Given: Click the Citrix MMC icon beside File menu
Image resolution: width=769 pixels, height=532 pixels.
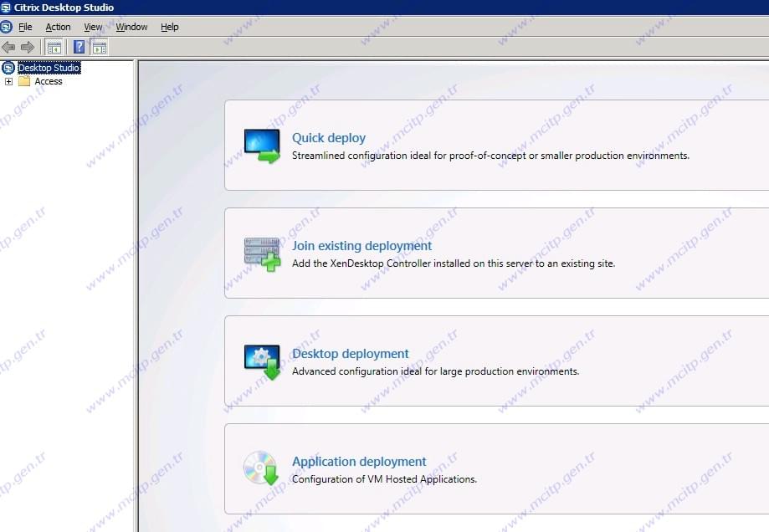Looking at the screenshot, I should point(7,27).
